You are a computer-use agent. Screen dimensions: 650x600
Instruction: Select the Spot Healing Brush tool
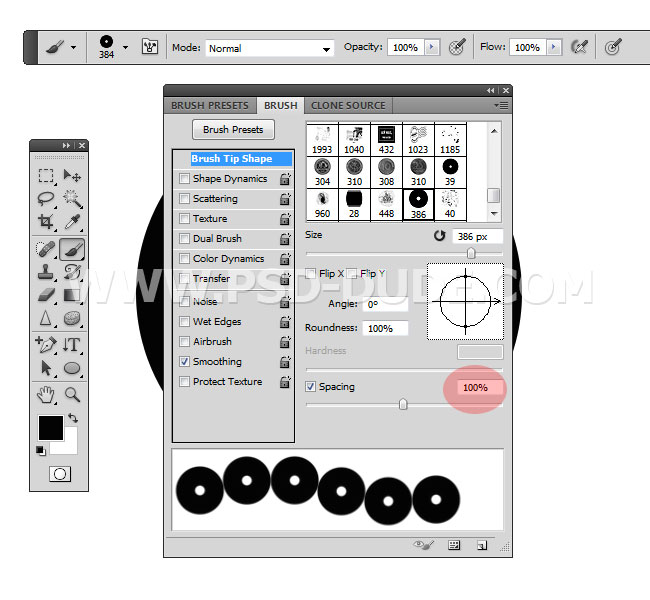[46, 249]
